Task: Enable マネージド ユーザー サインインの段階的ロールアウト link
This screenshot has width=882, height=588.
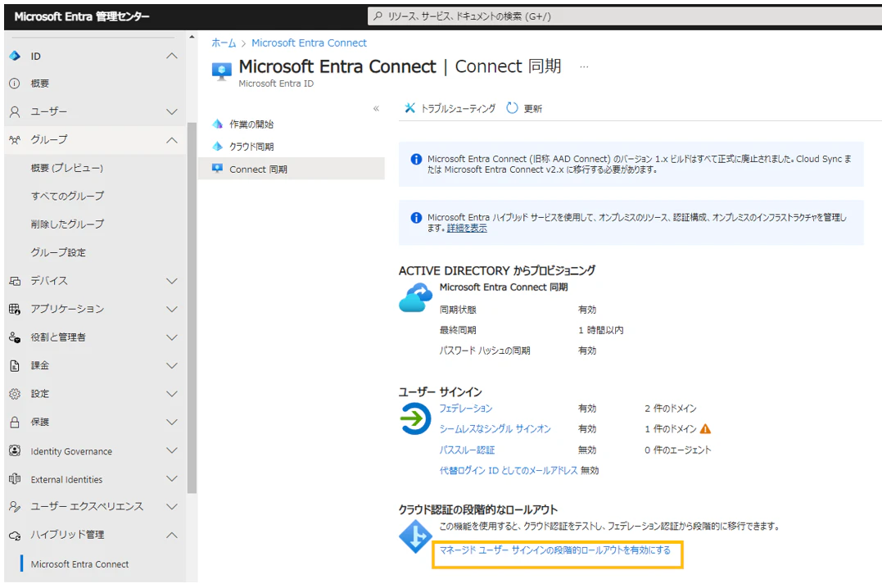Action: [x=555, y=550]
